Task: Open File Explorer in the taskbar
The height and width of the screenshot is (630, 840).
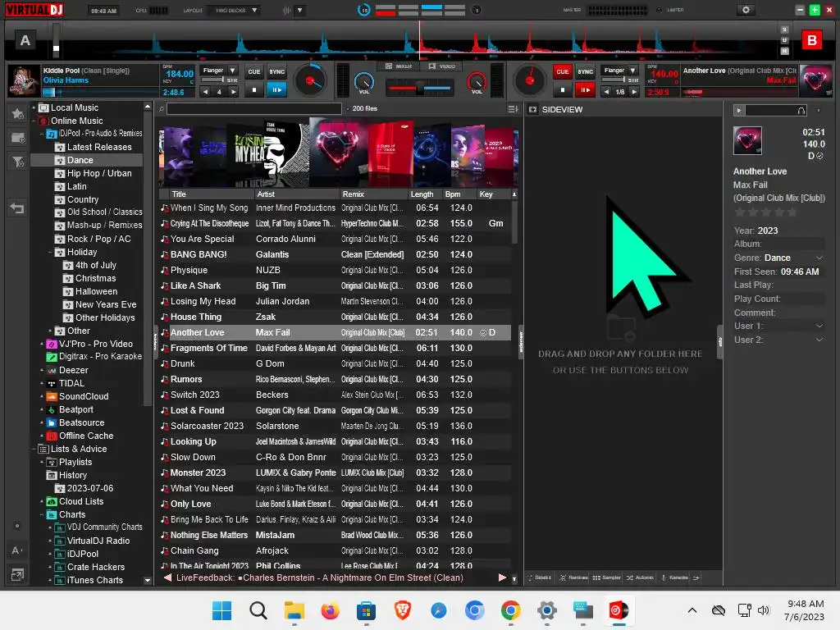Action: (x=294, y=610)
